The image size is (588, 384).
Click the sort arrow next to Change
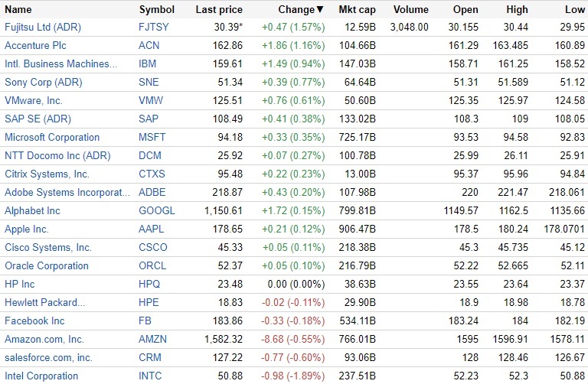click(x=320, y=10)
